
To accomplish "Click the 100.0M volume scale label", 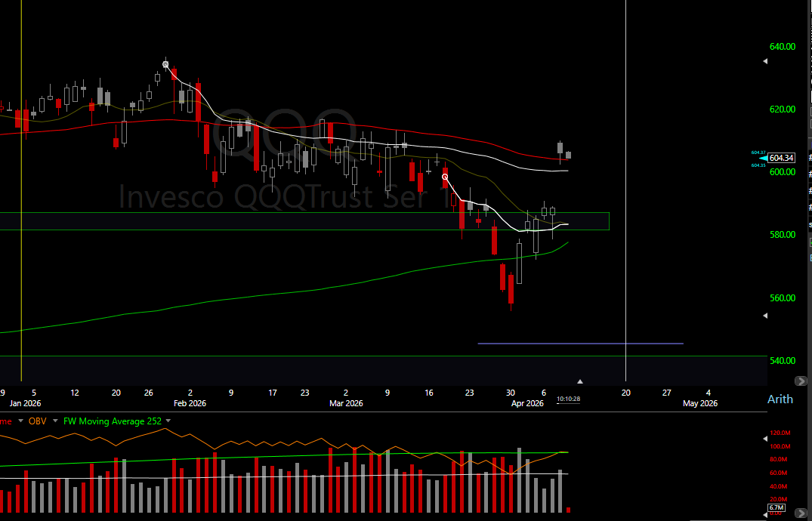I will tap(780, 446).
